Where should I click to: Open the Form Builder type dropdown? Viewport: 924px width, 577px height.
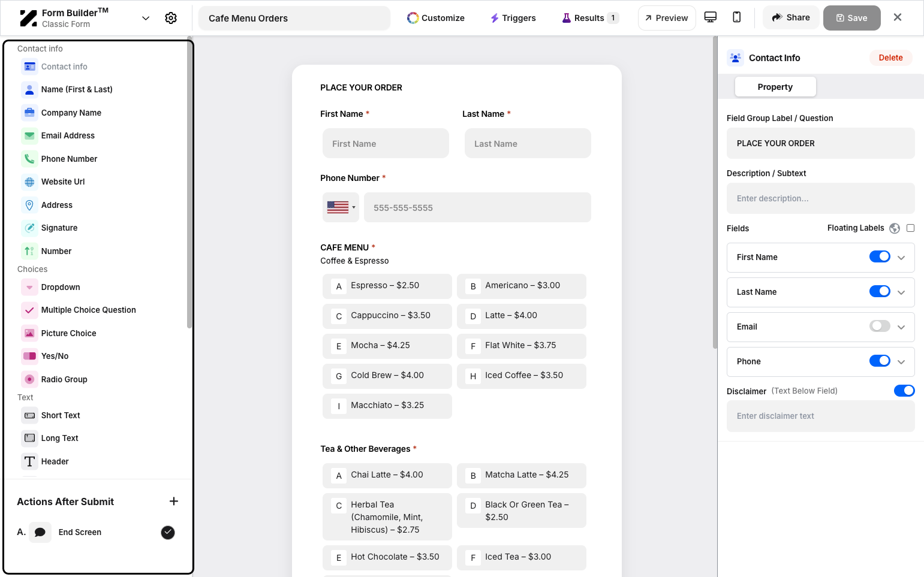[x=146, y=18]
